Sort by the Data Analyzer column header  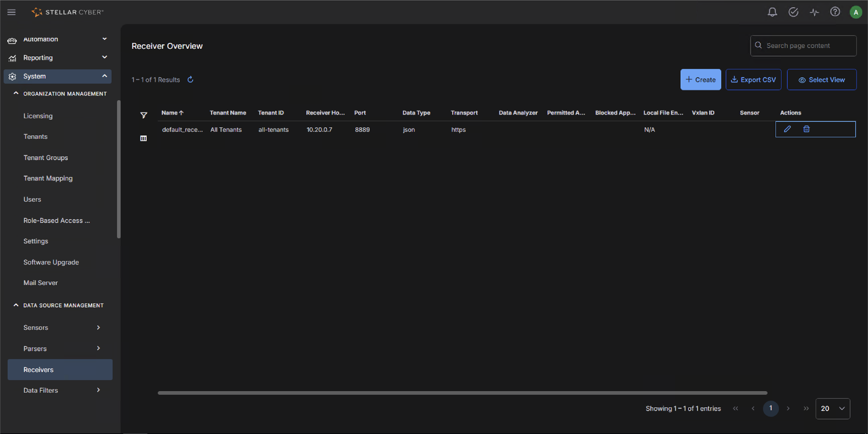(518, 113)
